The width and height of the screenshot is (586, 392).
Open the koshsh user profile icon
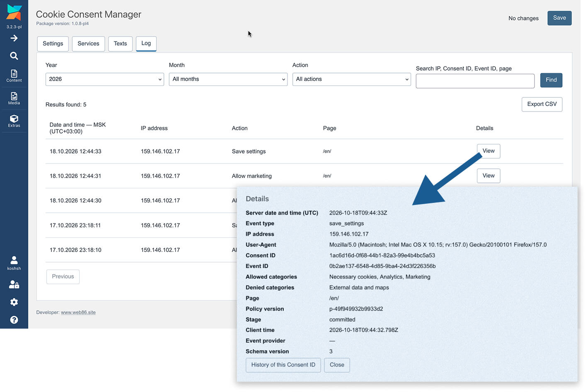coord(14,263)
